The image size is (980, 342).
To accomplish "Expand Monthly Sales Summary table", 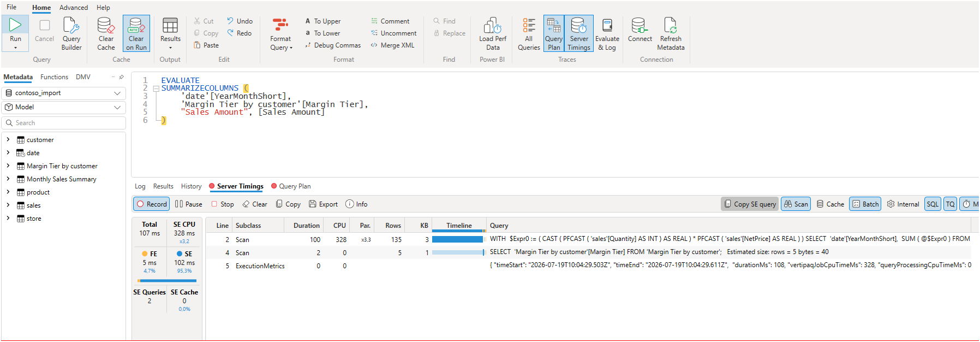I will [8, 179].
